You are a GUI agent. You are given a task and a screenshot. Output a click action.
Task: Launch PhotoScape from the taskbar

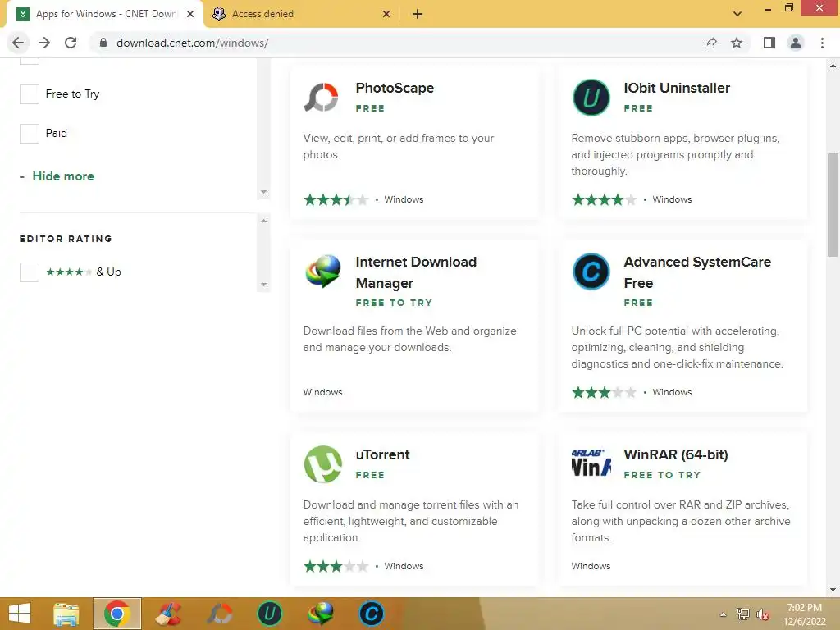coord(219,614)
